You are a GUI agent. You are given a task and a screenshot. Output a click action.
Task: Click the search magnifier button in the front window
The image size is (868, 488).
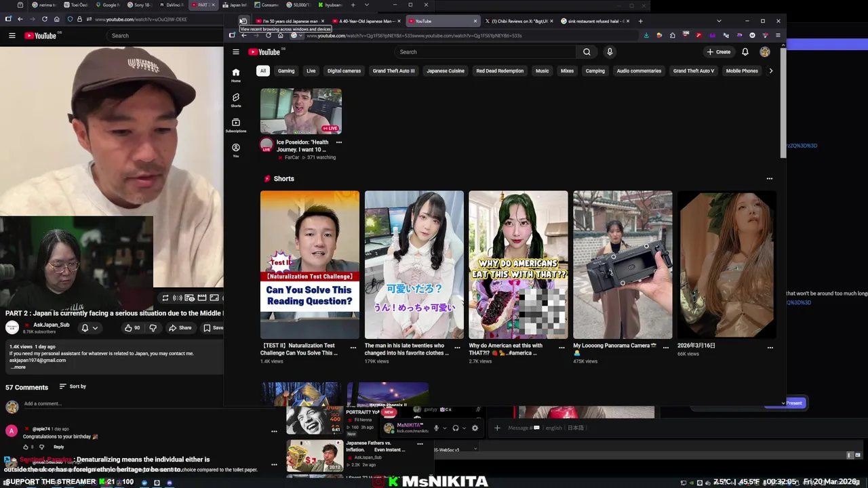[587, 52]
